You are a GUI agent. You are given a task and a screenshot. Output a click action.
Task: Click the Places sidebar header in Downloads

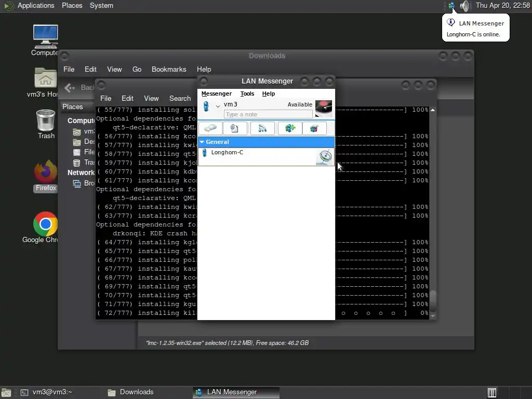click(73, 107)
